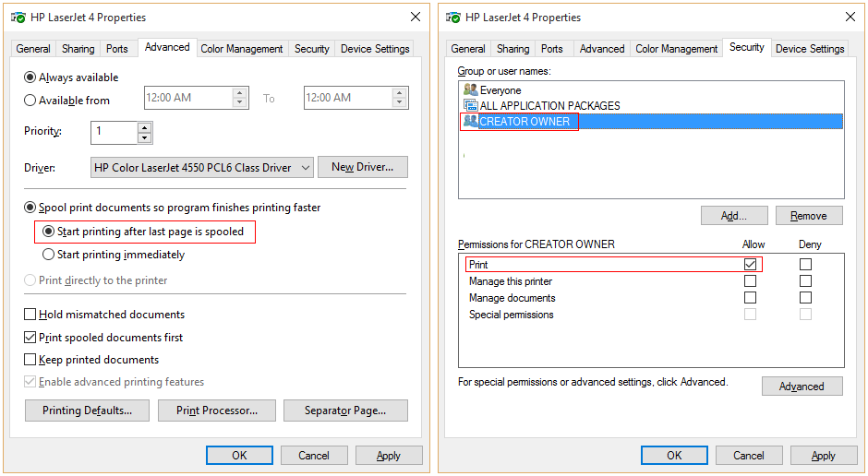The width and height of the screenshot is (868, 476).
Task: Click Remove button for selected user
Action: (809, 216)
